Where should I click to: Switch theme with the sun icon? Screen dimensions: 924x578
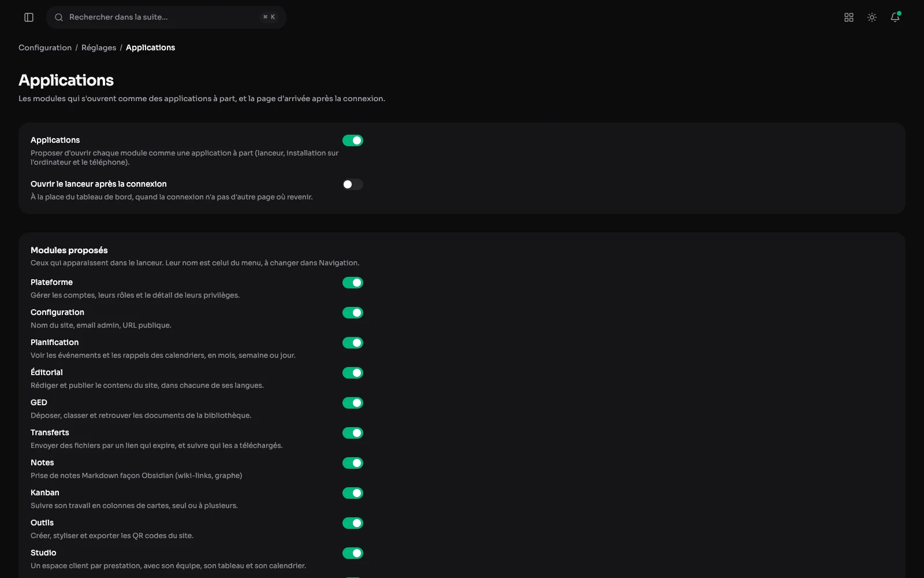click(872, 17)
